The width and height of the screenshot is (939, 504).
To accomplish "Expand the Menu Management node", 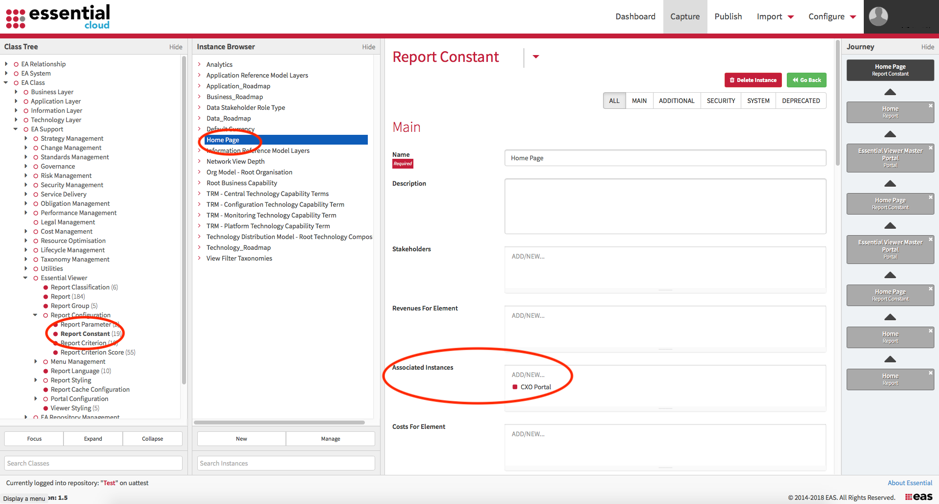I will tap(35, 362).
